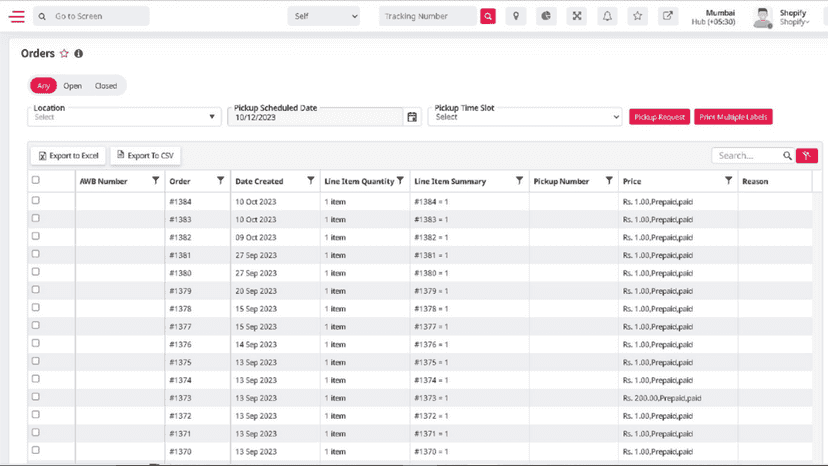This screenshot has width=828, height=466.
Task: Check the box for order #1378
Action: [x=35, y=307]
